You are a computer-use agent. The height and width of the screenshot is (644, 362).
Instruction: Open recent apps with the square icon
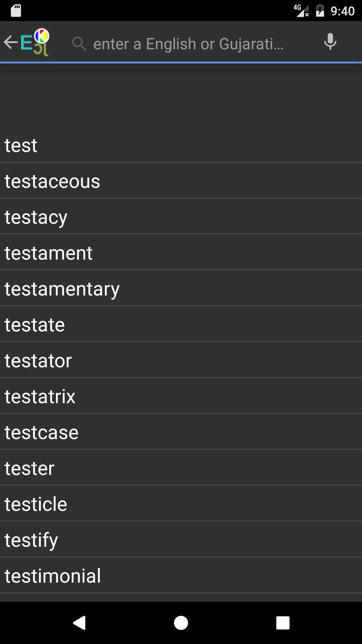pyautogui.click(x=282, y=623)
